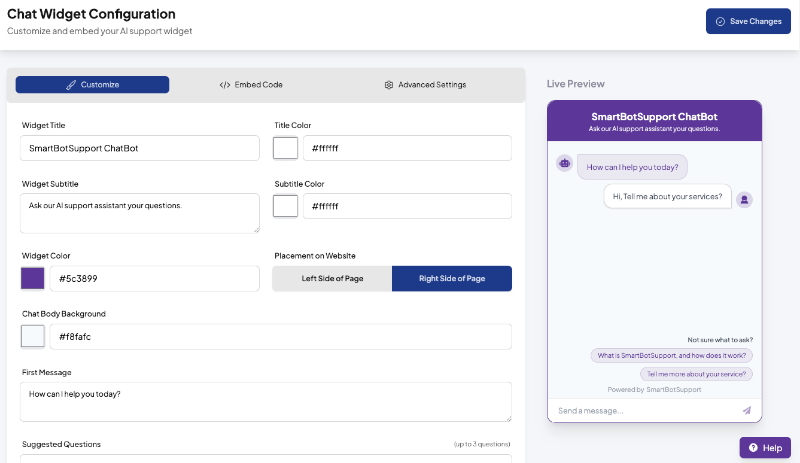Image resolution: width=800 pixels, height=463 pixels.
Task: Switch to the Advanced Settings tab
Action: point(425,85)
